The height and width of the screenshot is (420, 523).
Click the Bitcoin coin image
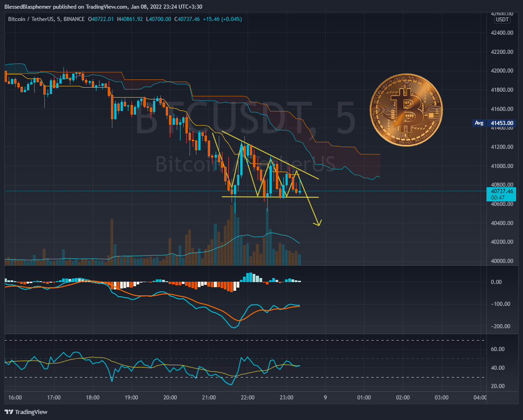pos(406,110)
